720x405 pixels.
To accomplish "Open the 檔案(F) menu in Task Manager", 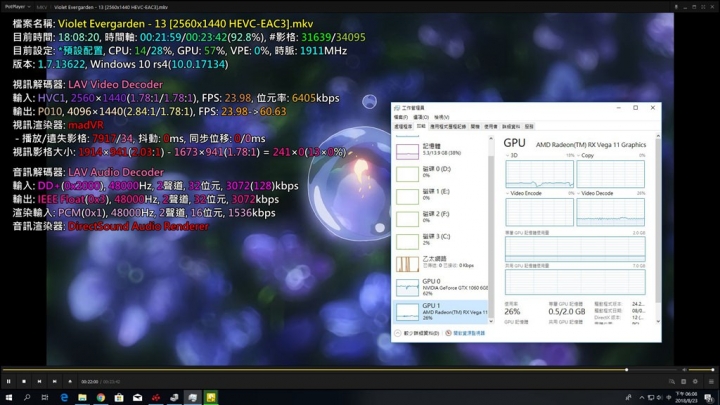I will coord(401,118).
